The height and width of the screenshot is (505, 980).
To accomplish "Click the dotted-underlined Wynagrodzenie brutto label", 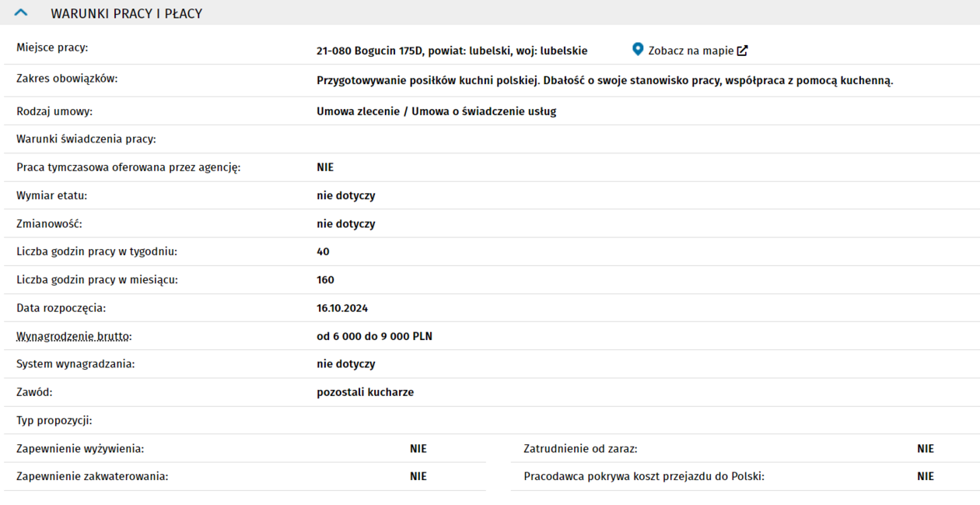I will (74, 336).
